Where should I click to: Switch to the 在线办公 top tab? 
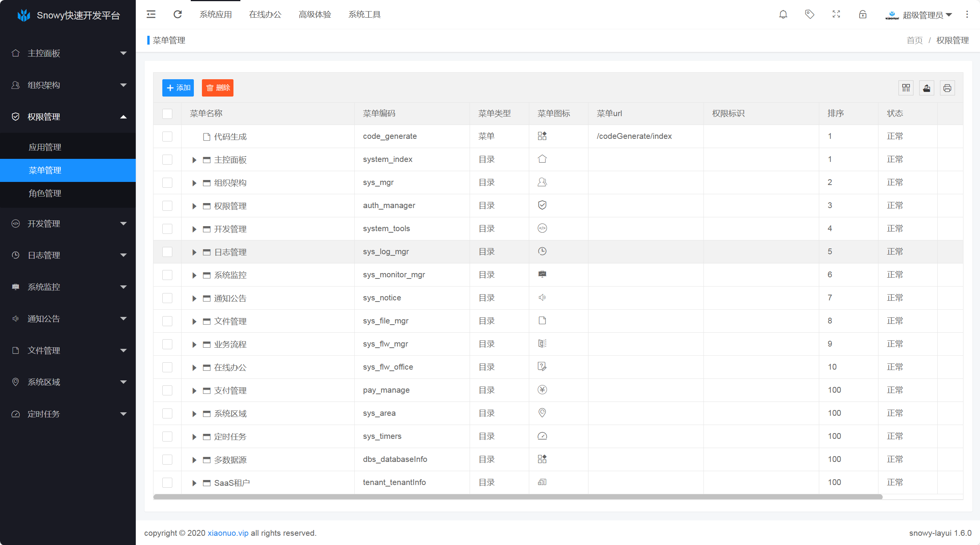265,15
